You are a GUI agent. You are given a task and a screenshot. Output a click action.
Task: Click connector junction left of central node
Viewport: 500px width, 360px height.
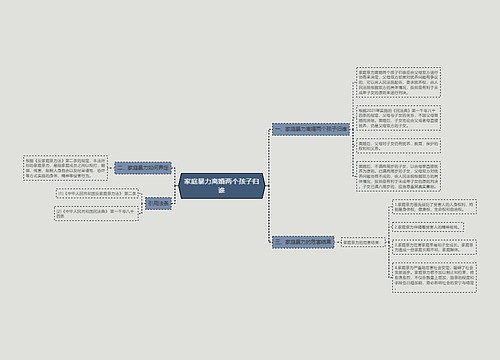176,186
